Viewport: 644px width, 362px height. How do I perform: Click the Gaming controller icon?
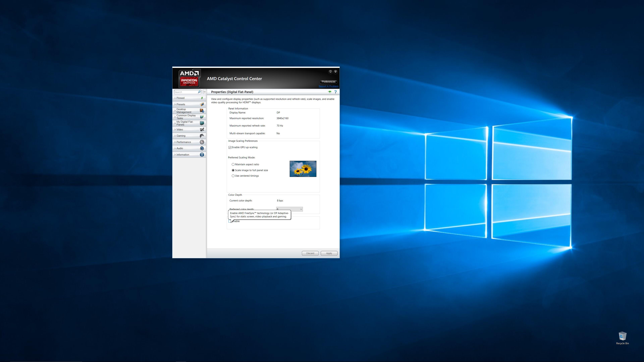click(202, 136)
